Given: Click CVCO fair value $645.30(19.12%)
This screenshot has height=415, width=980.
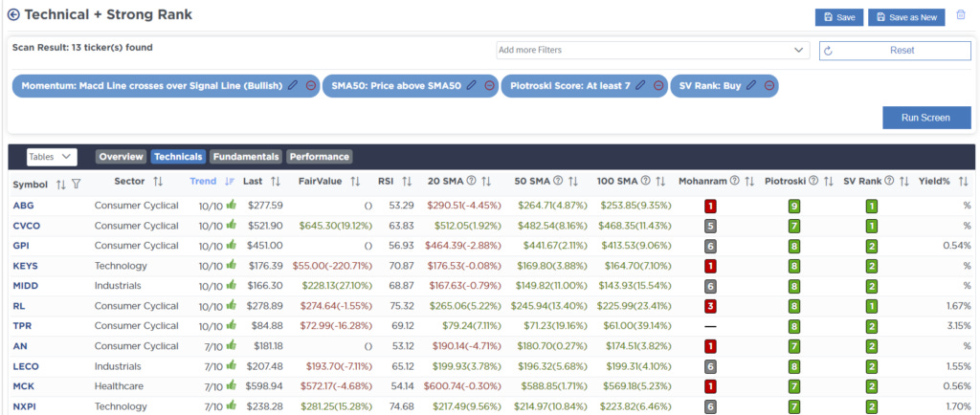Looking at the screenshot, I should (x=336, y=226).
